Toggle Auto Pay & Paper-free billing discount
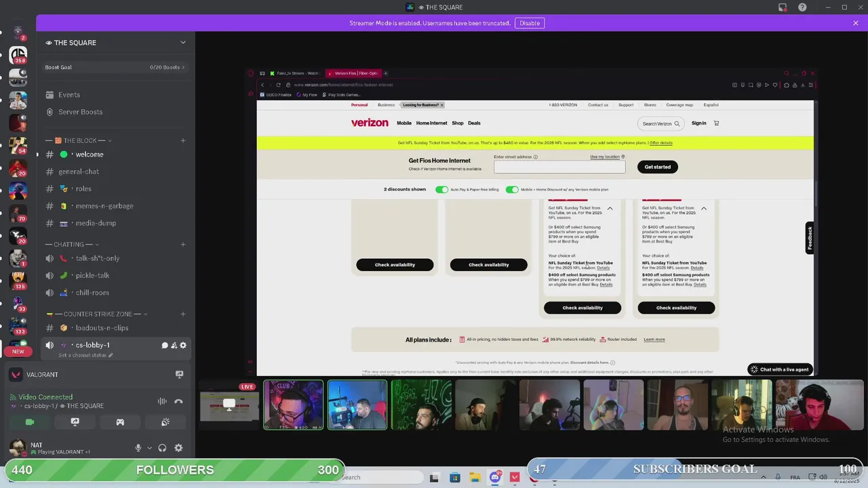 [441, 190]
